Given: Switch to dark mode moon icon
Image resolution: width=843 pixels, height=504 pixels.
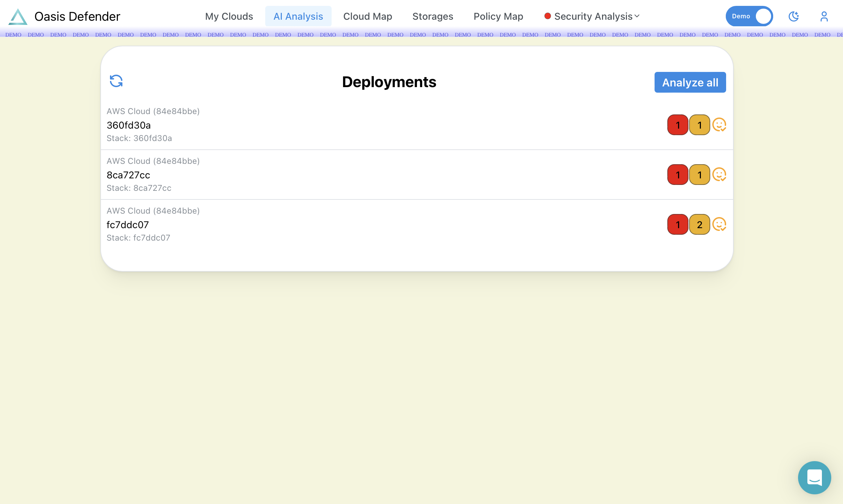Looking at the screenshot, I should (x=794, y=16).
